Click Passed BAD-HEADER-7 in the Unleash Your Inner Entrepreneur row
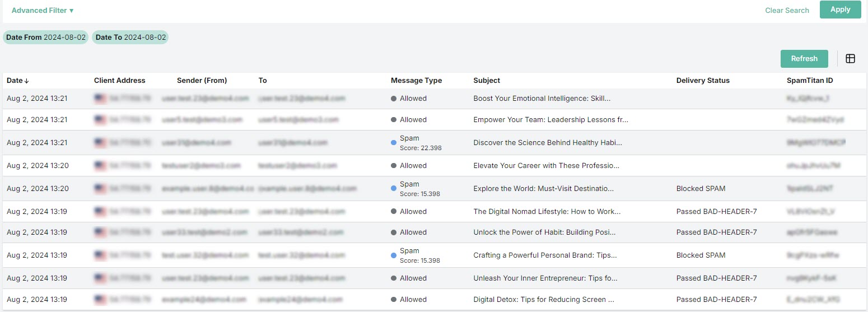 pyautogui.click(x=717, y=278)
